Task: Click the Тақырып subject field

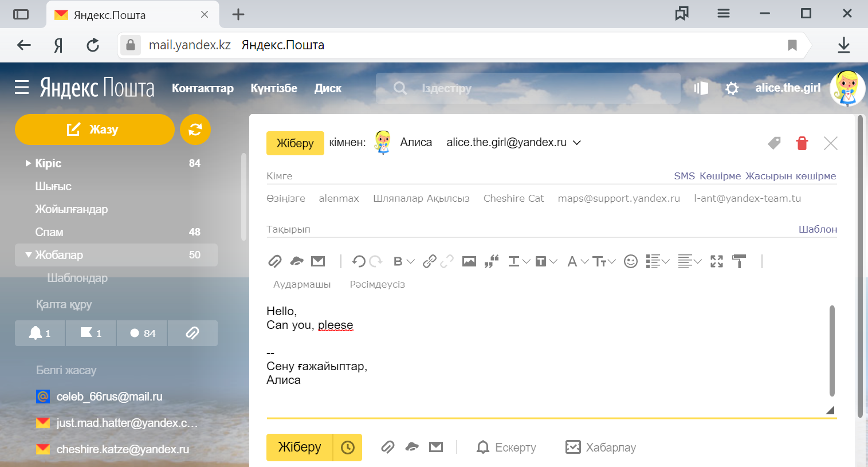Action: tap(530, 229)
